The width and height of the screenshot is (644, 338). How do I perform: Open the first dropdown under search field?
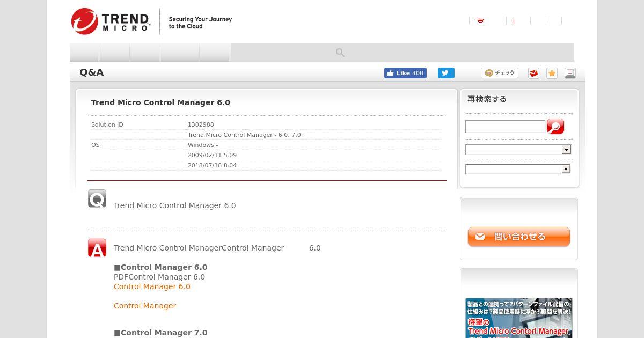coord(518,150)
